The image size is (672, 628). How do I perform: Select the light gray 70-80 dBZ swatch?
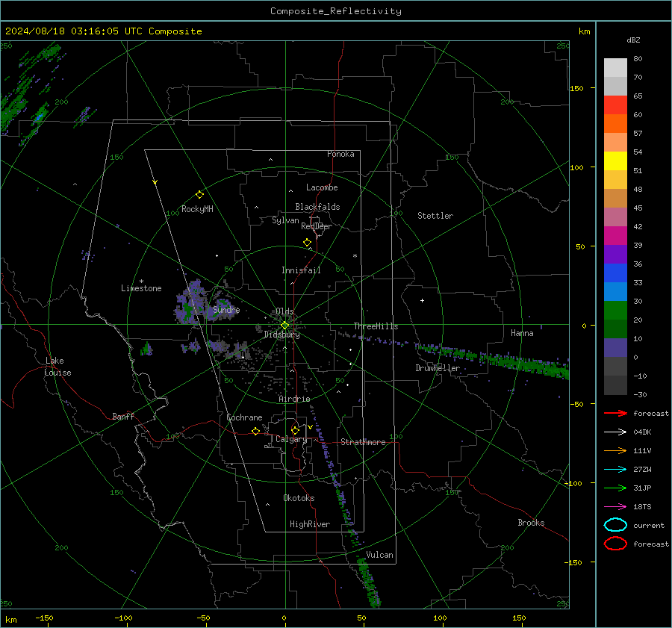click(x=615, y=68)
